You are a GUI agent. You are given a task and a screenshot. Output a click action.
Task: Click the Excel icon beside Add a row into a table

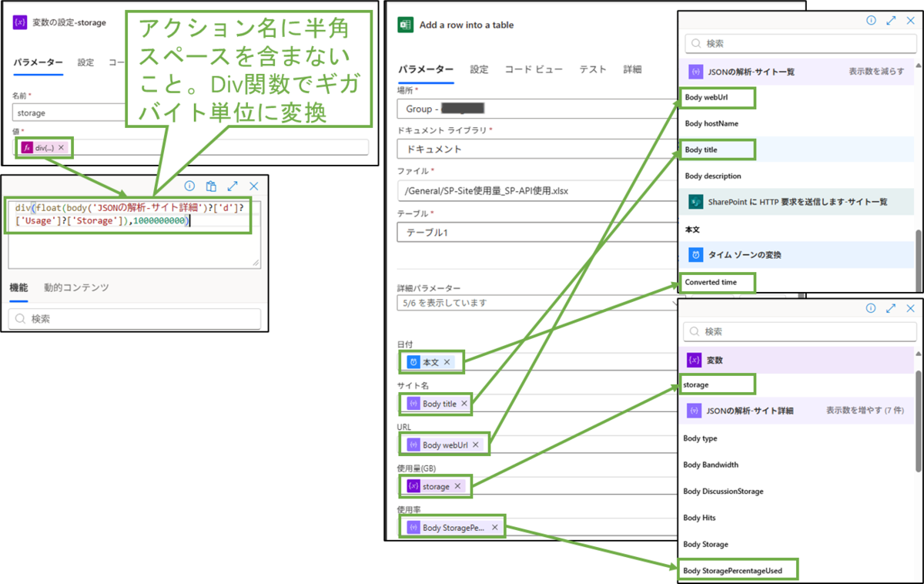click(x=404, y=25)
